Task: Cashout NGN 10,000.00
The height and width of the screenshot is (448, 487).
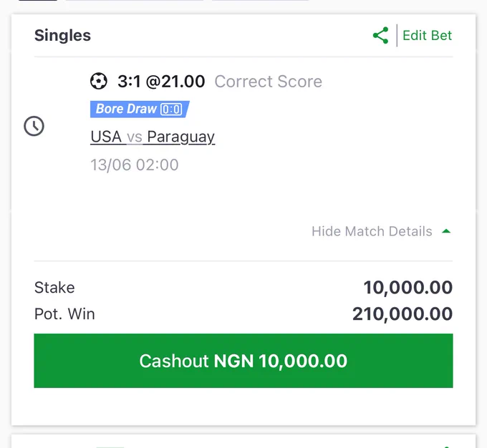Action: (x=243, y=361)
